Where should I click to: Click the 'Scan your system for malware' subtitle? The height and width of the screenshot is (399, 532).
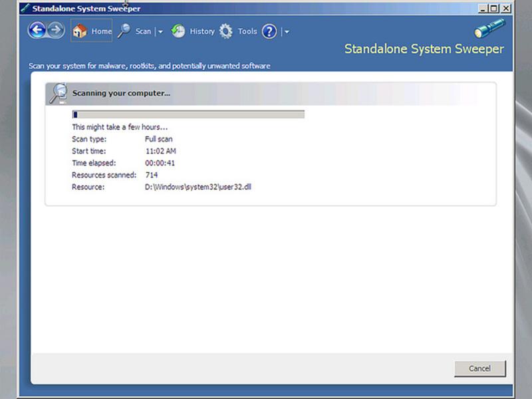pos(149,66)
